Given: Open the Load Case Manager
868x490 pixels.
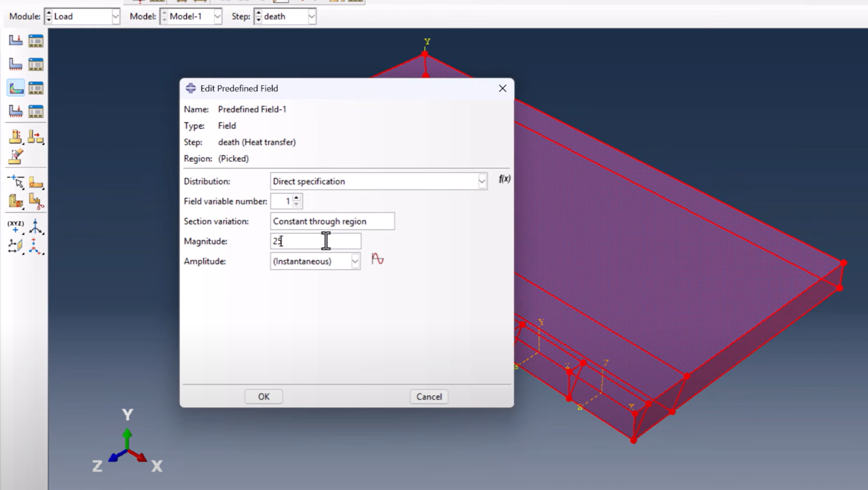Looking at the screenshot, I should point(36,111).
